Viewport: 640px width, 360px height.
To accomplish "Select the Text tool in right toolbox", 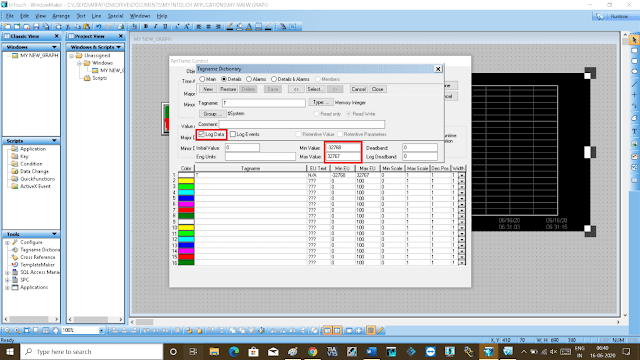I will (634, 131).
